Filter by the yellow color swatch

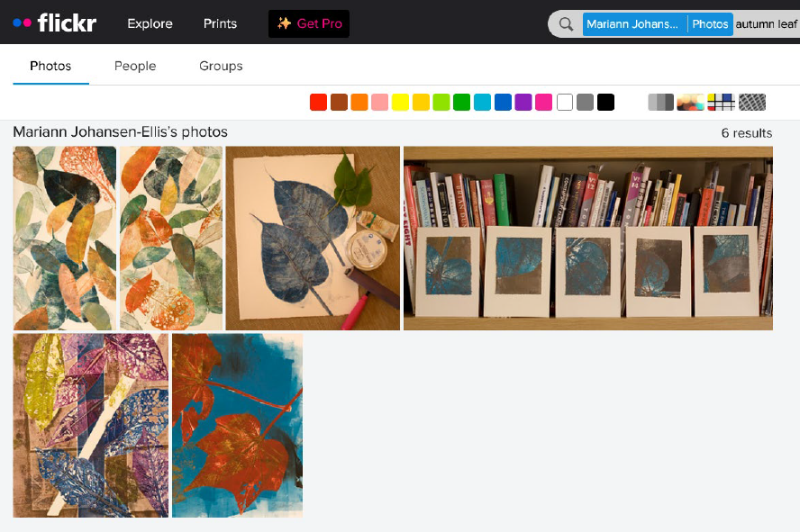click(x=400, y=103)
